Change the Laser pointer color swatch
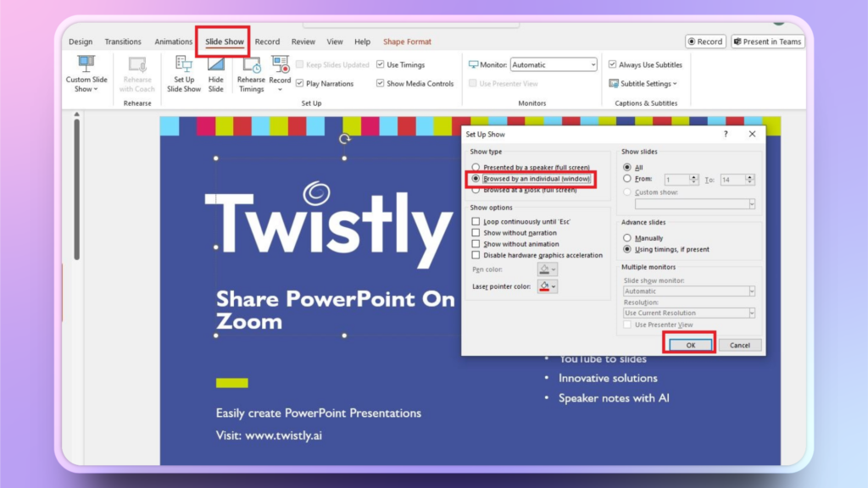This screenshot has height=488, width=868. pyautogui.click(x=548, y=286)
